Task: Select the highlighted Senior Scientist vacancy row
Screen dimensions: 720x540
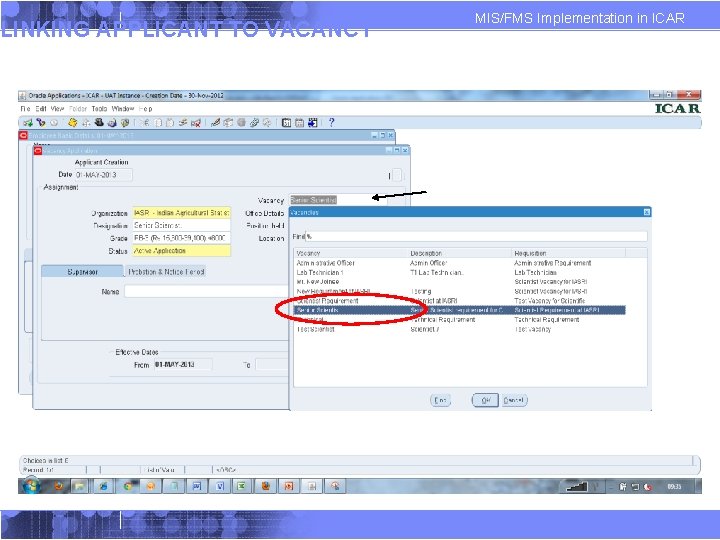Action: (x=459, y=310)
